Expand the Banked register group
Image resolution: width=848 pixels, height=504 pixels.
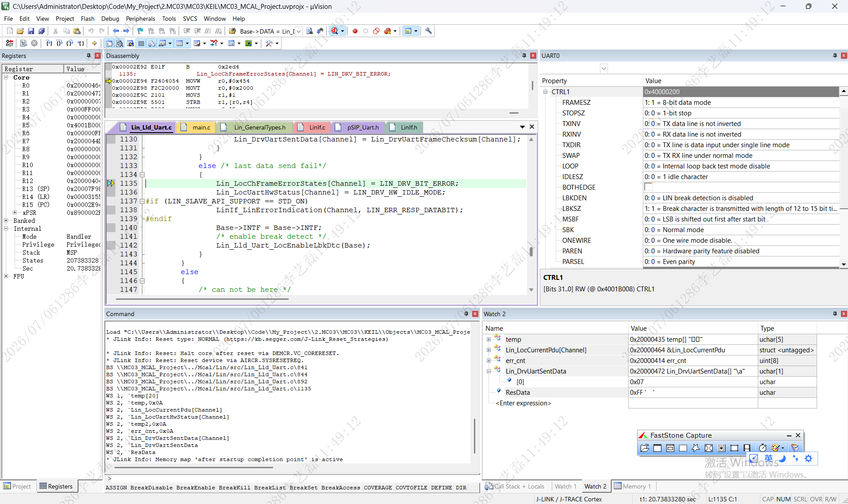point(6,221)
